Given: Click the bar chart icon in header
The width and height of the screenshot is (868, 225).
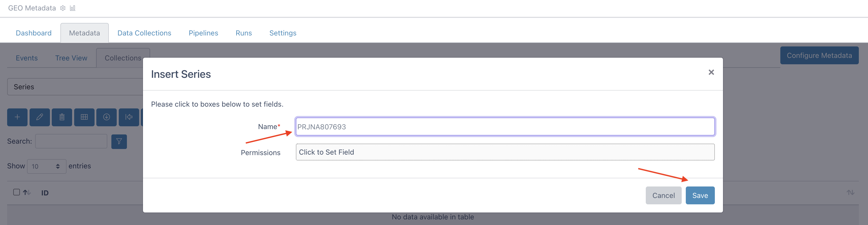Looking at the screenshot, I should (x=72, y=8).
